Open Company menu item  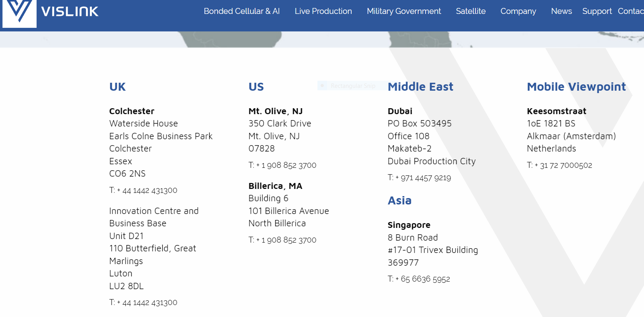click(x=518, y=11)
